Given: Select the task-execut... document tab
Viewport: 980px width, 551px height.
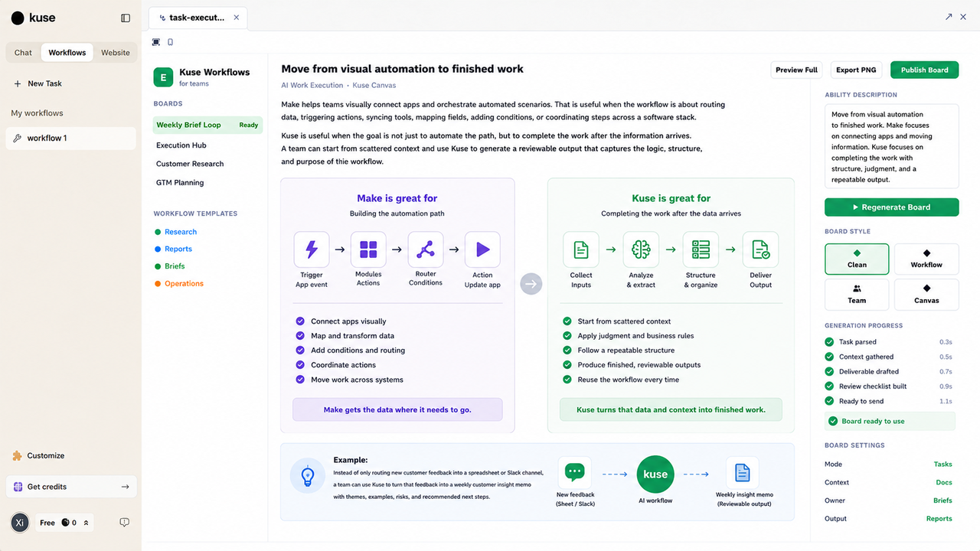Looking at the screenshot, I should pos(198,18).
